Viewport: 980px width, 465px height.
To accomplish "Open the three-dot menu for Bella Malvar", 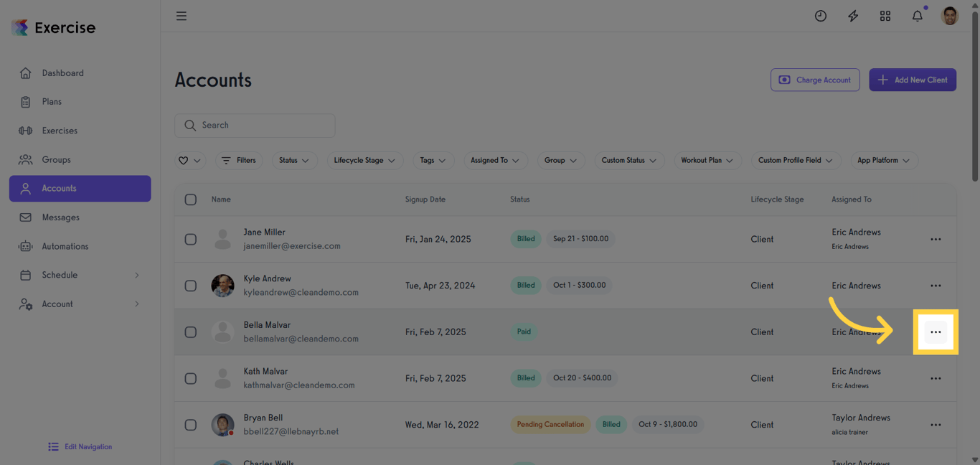I will (936, 332).
